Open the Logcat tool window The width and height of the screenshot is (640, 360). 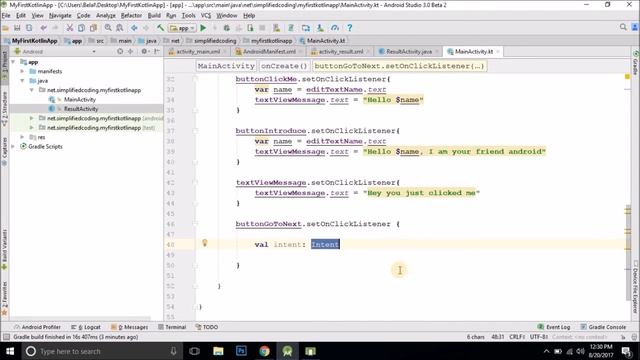pyautogui.click(x=86, y=327)
